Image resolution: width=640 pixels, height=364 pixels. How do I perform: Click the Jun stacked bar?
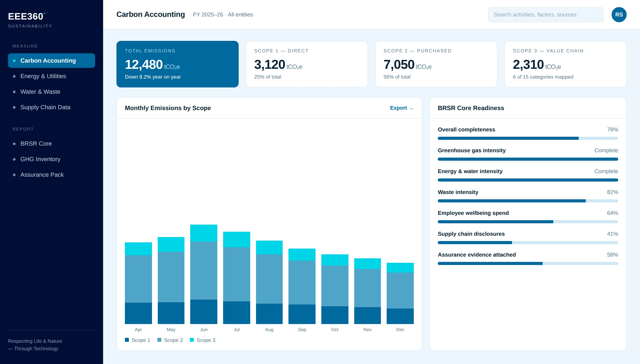(x=204, y=274)
